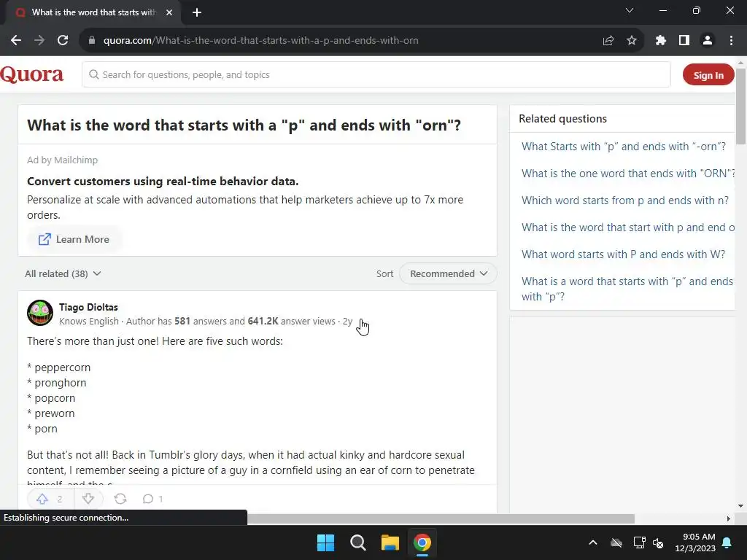Open Chrome side panel
747x560 pixels.
point(684,40)
